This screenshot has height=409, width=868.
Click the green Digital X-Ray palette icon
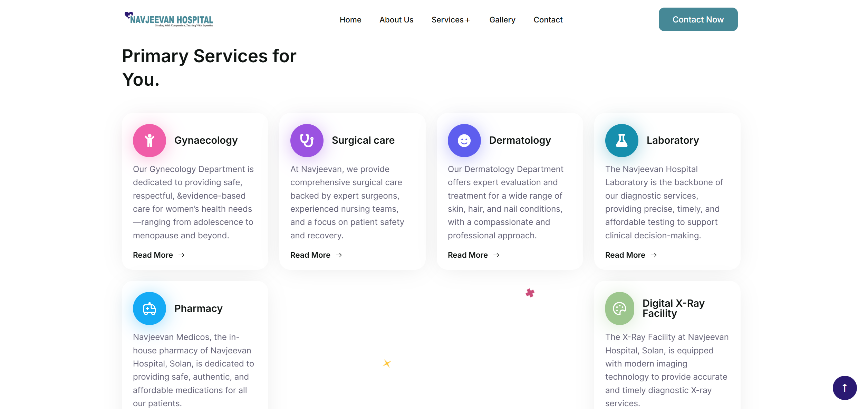coord(619,308)
